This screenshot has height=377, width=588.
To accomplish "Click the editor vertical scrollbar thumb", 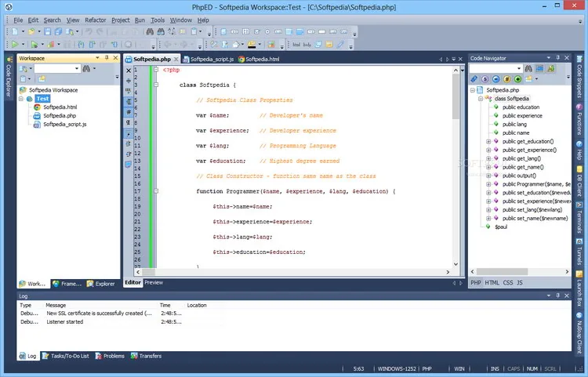I will 456,96.
